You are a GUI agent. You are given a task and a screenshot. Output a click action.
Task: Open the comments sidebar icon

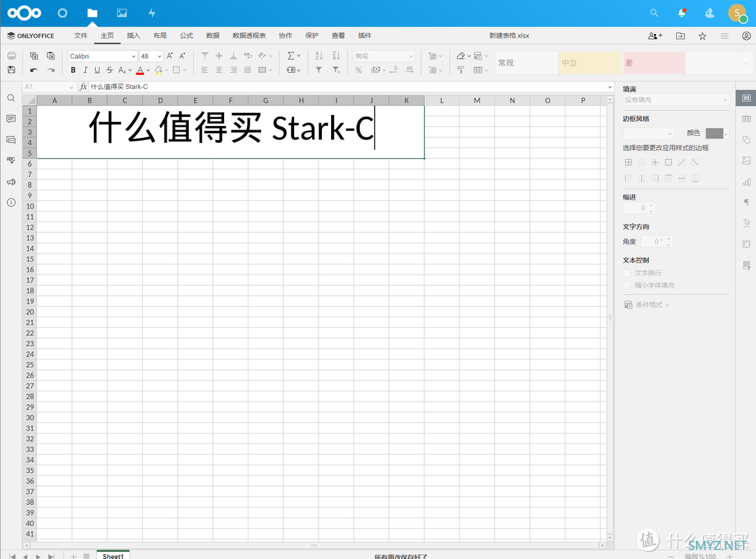click(11, 118)
